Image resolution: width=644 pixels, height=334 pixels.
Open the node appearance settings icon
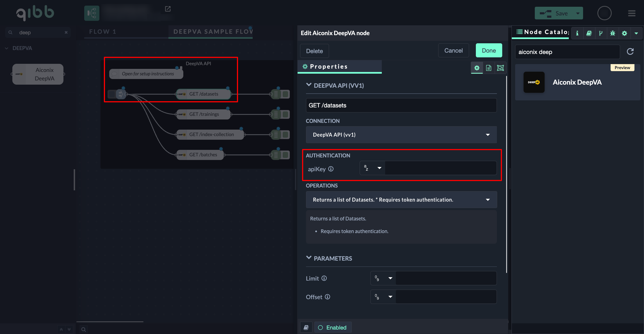pyautogui.click(x=500, y=68)
